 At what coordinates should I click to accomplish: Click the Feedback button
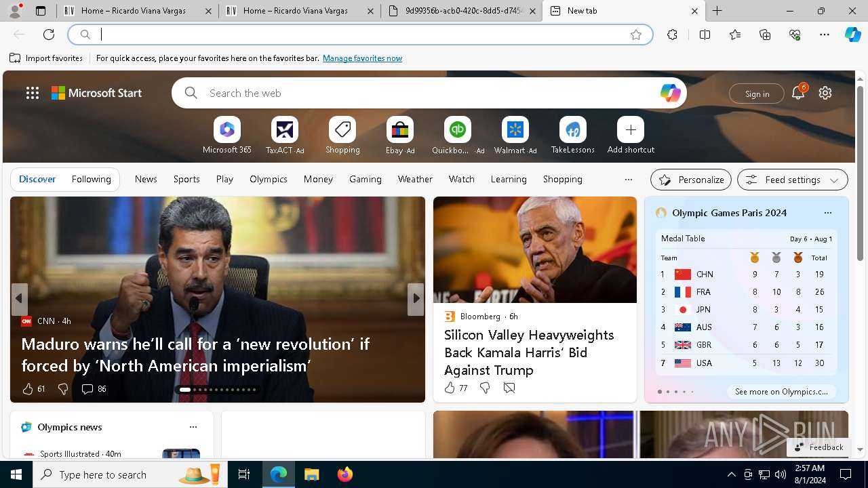click(818, 447)
